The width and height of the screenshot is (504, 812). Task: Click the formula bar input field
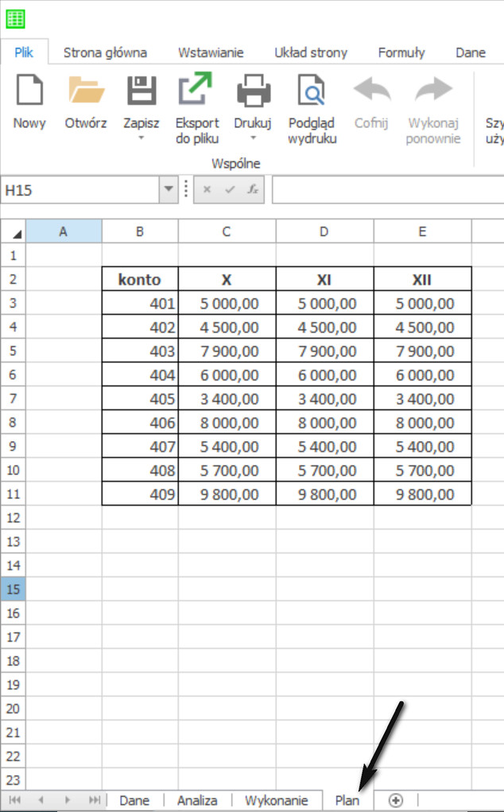click(387, 190)
